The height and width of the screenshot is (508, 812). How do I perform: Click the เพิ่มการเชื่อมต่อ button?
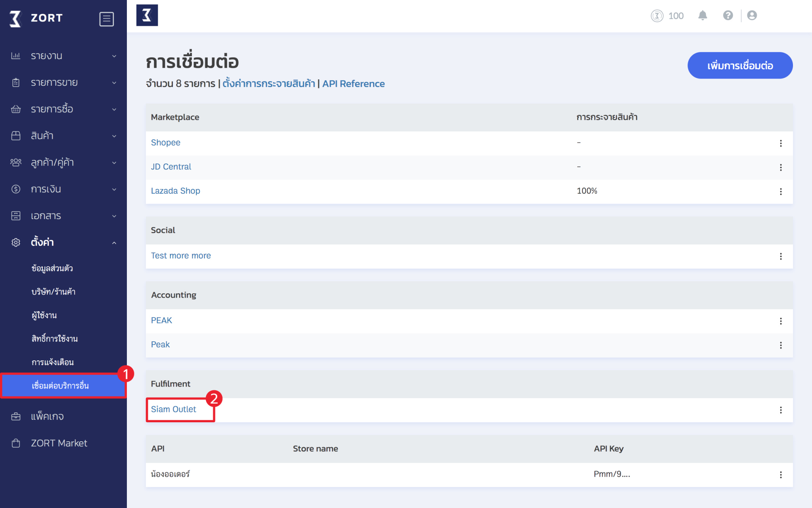(740, 65)
